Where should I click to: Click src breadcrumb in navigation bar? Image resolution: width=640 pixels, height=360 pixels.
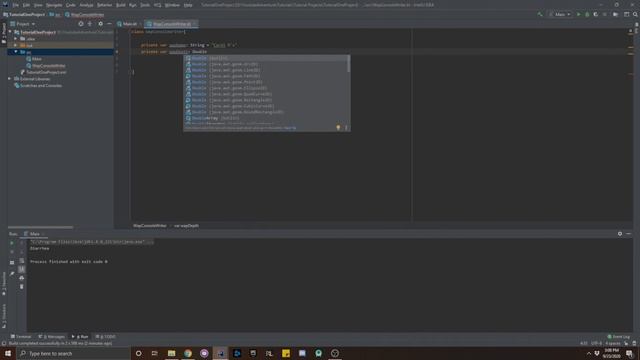[x=55, y=15]
